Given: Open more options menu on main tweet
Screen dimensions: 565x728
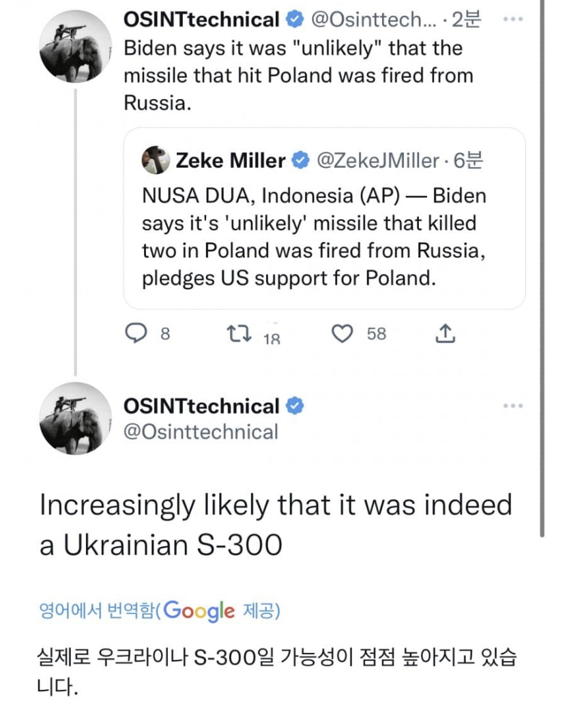Looking at the screenshot, I should pos(512,406).
